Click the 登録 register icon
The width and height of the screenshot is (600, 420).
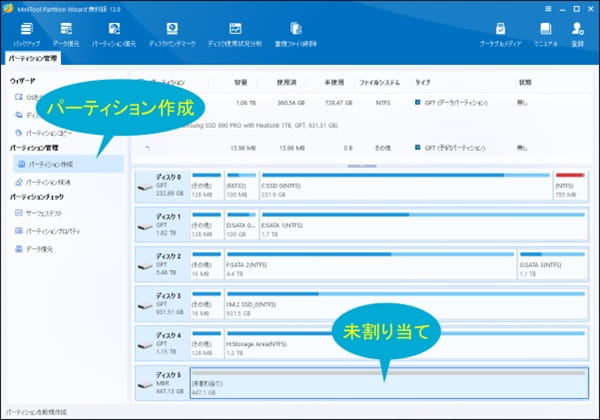coord(577,34)
